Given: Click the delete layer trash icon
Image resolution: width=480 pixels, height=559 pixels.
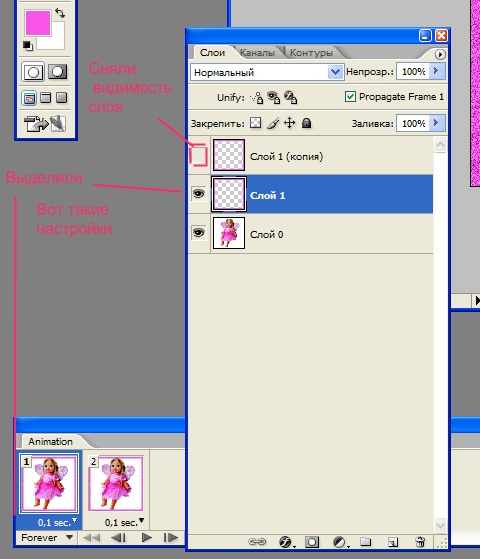Looking at the screenshot, I should 420,542.
